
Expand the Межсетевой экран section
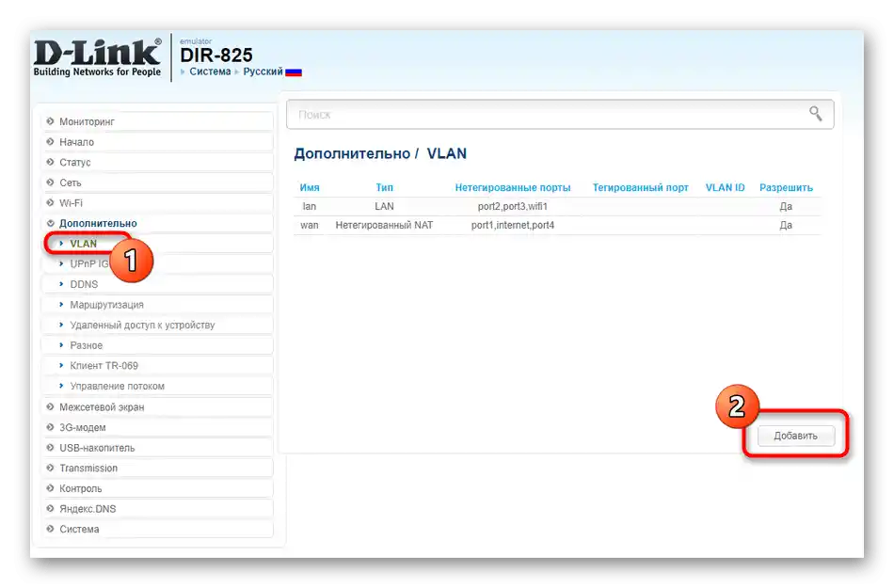click(157, 406)
